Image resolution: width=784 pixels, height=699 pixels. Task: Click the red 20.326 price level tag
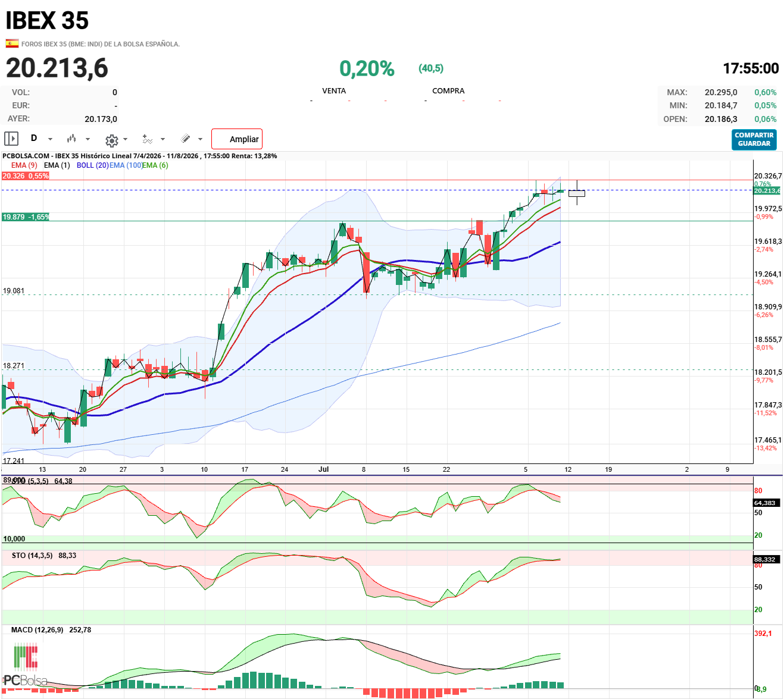click(26, 176)
